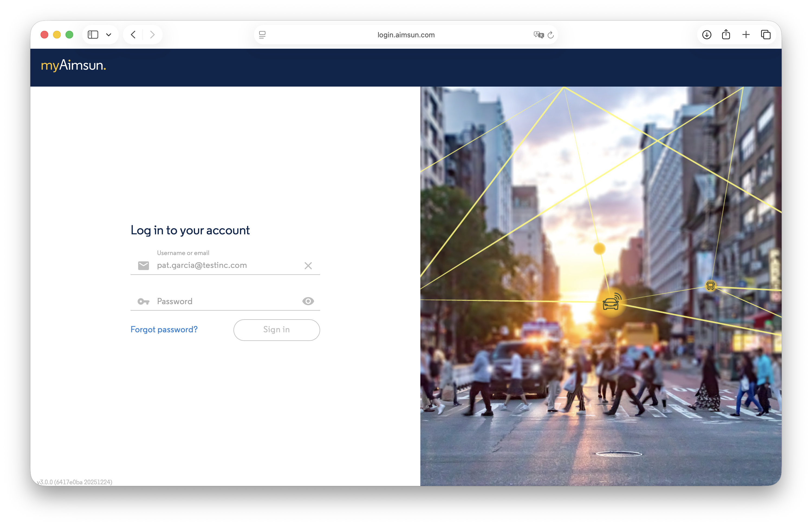Click the Share icon in the toolbar
The width and height of the screenshot is (812, 526).
(x=726, y=34)
